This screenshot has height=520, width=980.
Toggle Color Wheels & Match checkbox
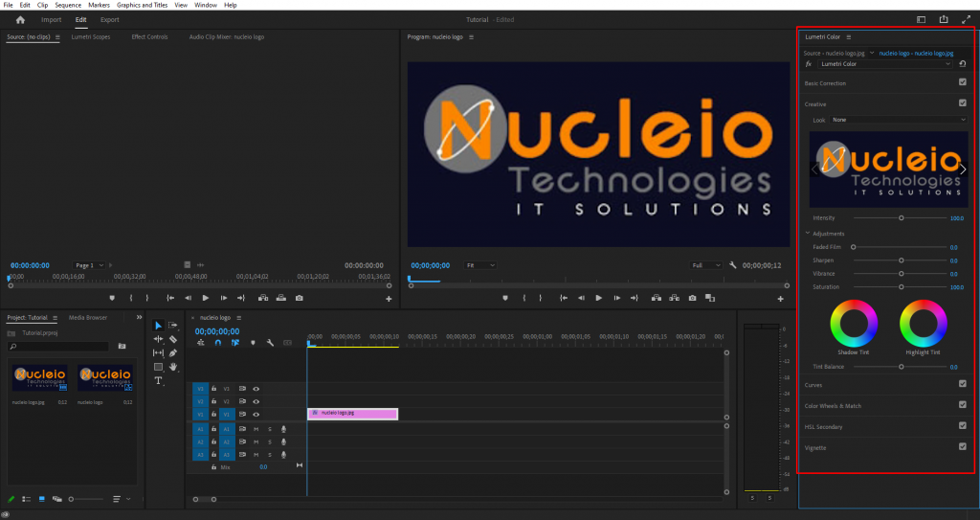point(963,405)
